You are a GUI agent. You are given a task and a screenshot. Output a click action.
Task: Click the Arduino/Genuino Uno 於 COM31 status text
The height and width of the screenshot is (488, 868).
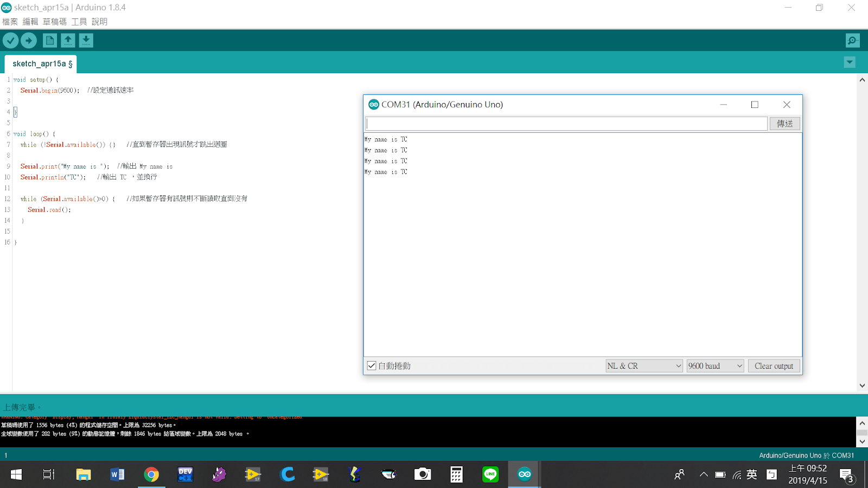click(807, 455)
